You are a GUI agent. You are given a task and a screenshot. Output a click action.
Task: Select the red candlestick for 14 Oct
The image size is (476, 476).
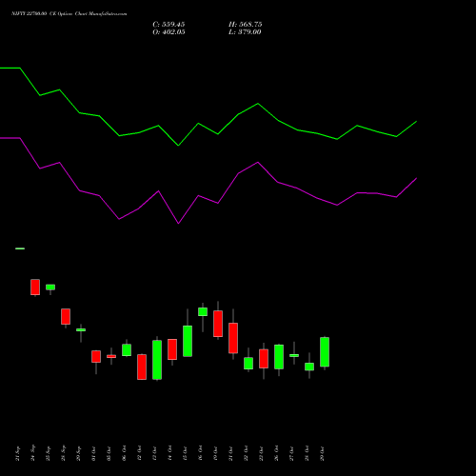(x=172, y=349)
